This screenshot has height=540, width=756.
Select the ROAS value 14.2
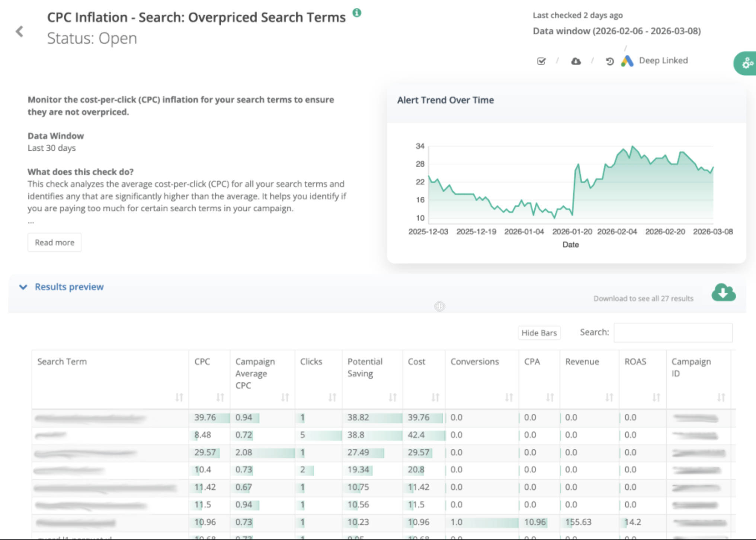pyautogui.click(x=632, y=522)
